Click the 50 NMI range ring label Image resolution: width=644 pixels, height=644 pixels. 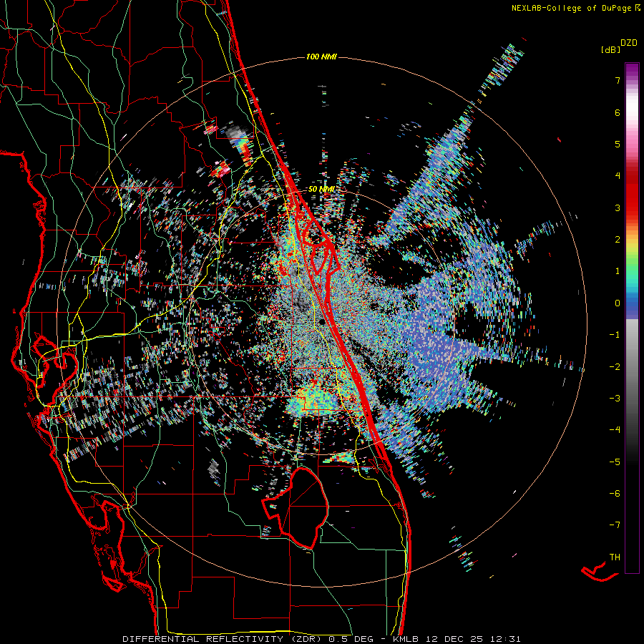pyautogui.click(x=321, y=190)
